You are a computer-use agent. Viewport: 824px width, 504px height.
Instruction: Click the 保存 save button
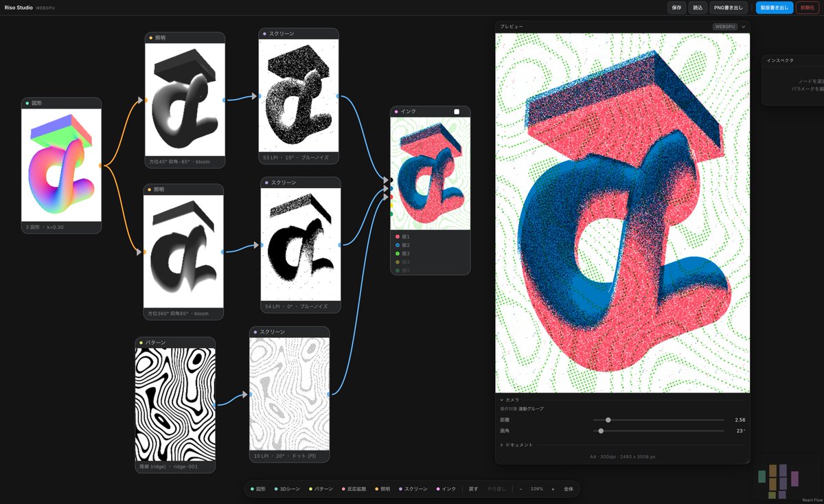(676, 8)
